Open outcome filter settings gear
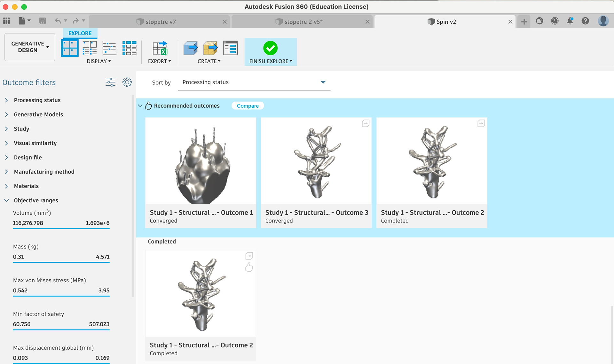The width and height of the screenshot is (614, 364). [x=127, y=82]
